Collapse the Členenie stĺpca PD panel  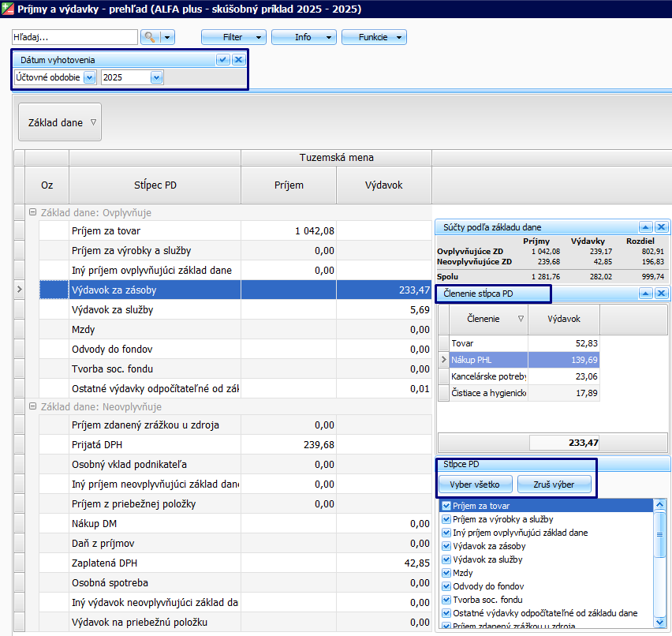(645, 294)
